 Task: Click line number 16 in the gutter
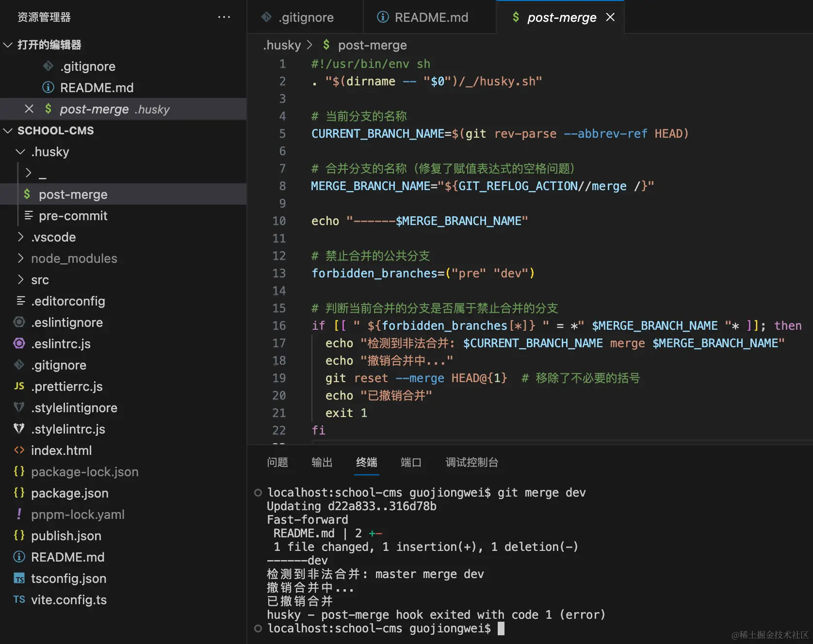pos(279,325)
